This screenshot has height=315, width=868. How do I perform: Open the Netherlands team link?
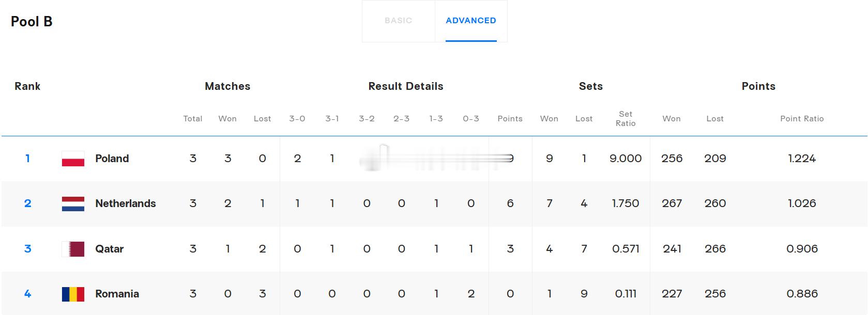(x=126, y=203)
